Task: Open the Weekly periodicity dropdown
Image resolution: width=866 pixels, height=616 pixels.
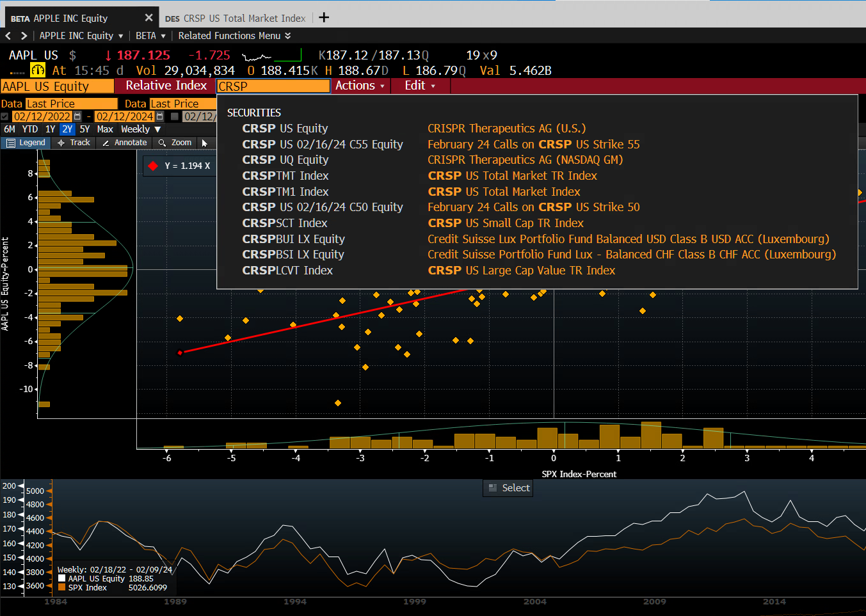Action: tap(141, 129)
